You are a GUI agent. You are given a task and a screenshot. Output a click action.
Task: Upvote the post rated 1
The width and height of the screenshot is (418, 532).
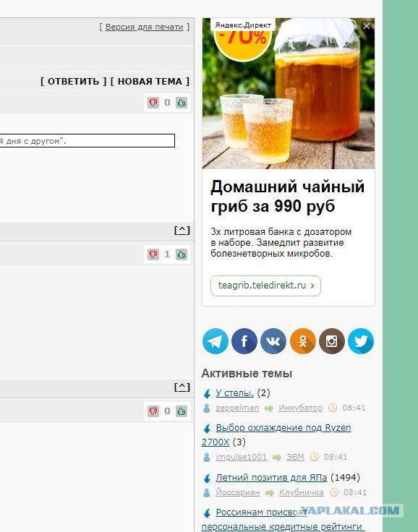click(182, 254)
